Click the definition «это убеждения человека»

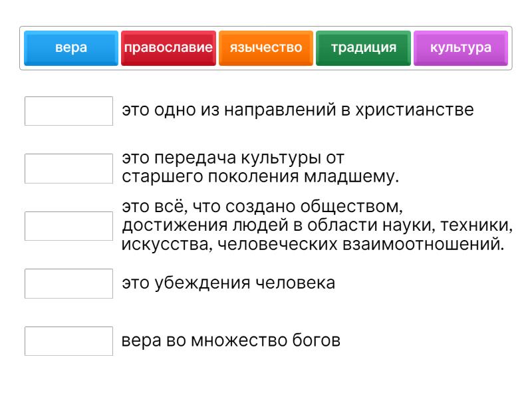228,283
